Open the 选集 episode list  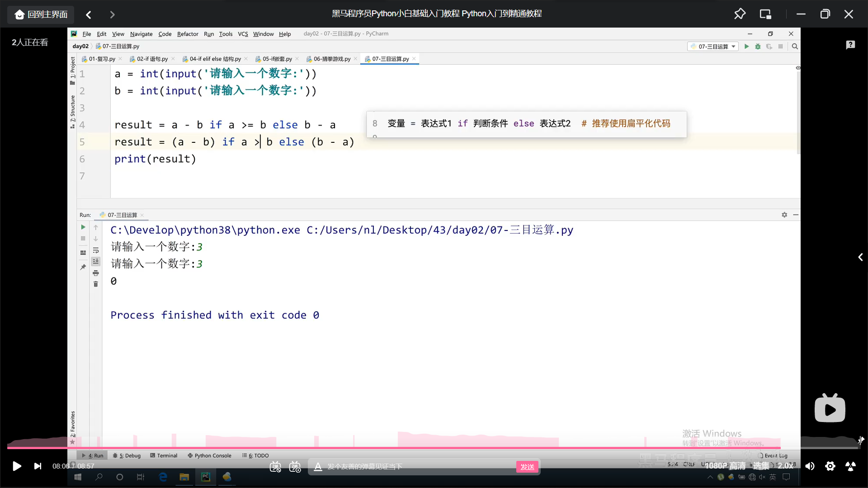[761, 466]
